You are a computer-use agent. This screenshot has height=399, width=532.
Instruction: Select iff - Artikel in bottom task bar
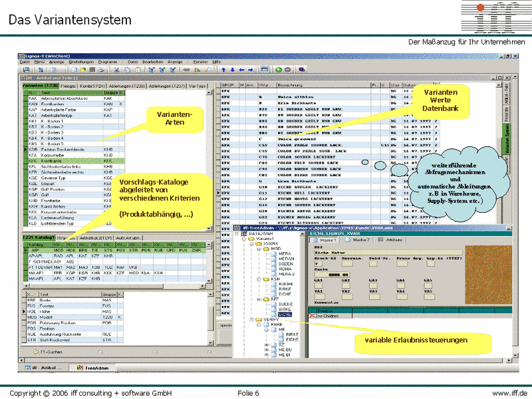pos(43,368)
